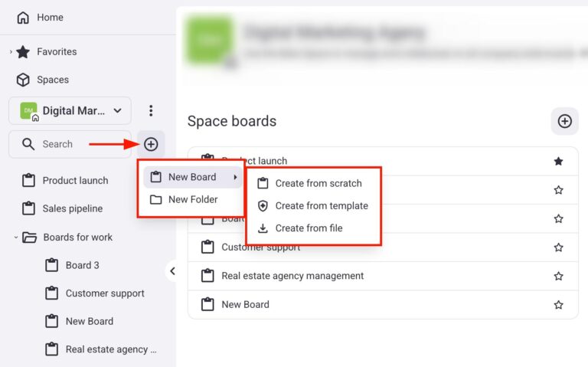Click the clipboard icon of New Board list row

(x=207, y=304)
